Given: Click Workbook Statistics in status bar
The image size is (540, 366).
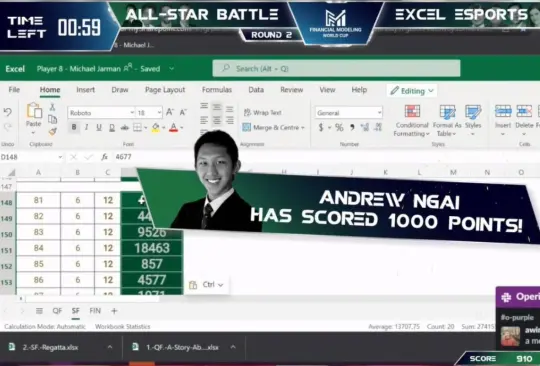Looking at the screenshot, I should (123, 326).
